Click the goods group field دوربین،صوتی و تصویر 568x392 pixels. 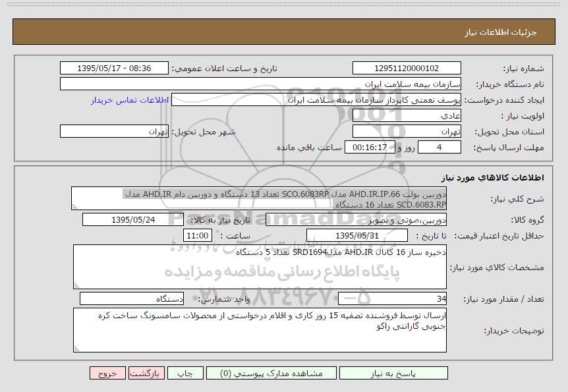pyautogui.click(x=356, y=219)
